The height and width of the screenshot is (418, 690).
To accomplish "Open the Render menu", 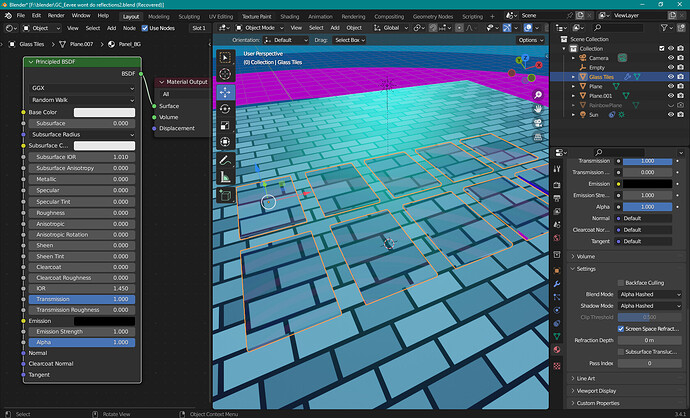I will click(56, 15).
